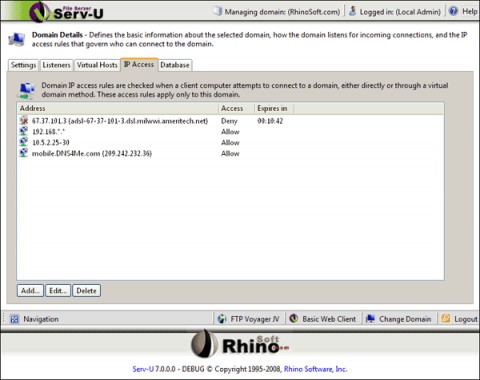
Task: Select the 192.168.*.* allow rule
Action: [x=230, y=132]
